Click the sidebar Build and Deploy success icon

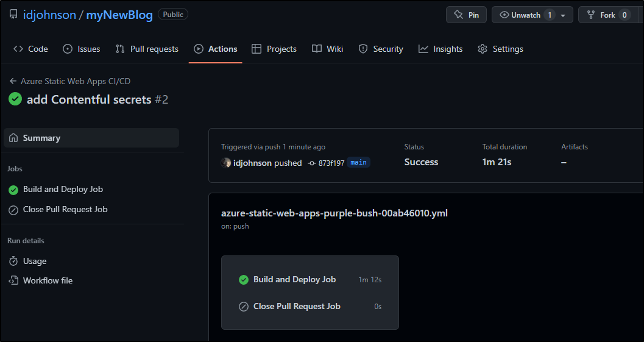13,190
